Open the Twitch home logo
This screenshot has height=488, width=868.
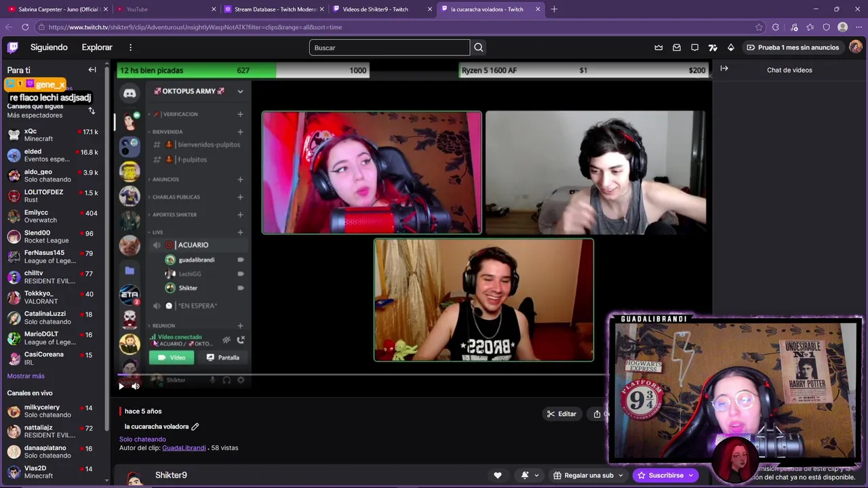tap(13, 47)
